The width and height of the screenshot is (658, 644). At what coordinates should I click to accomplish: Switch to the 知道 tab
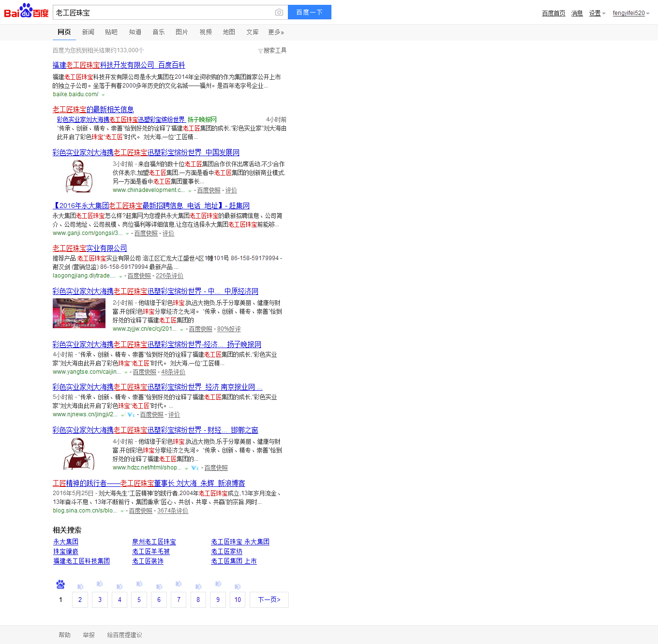coord(135,32)
